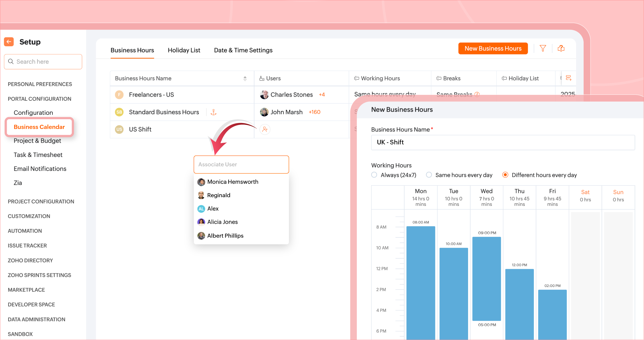Click the SB avatar of Standard Business Hours
Screen dimensions: 644x340
tap(119, 112)
